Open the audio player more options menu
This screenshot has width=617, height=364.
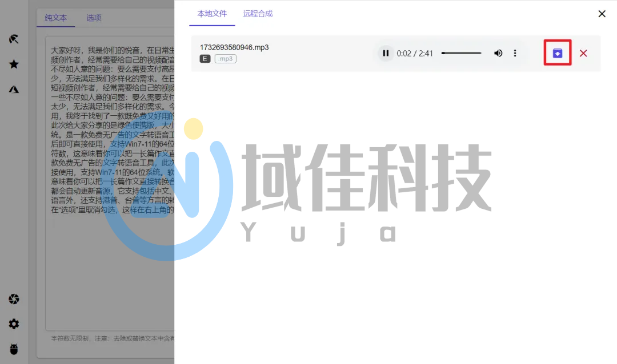pyautogui.click(x=515, y=53)
